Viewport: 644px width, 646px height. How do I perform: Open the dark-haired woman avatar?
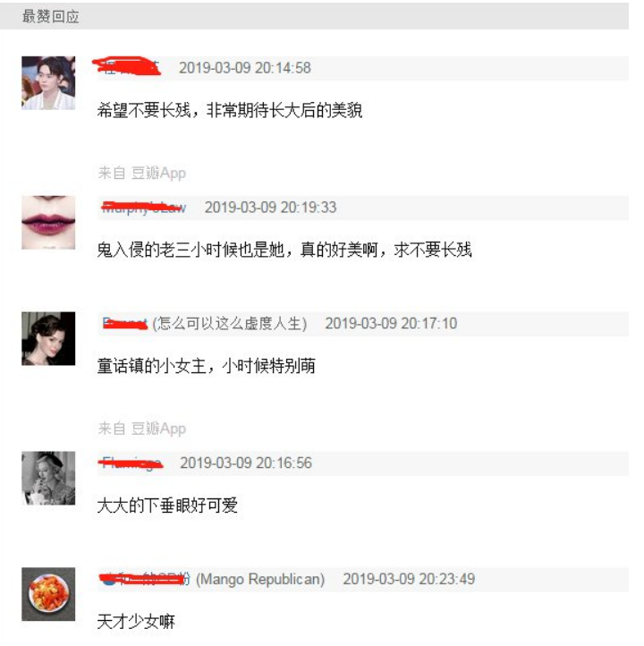pyautogui.click(x=48, y=338)
